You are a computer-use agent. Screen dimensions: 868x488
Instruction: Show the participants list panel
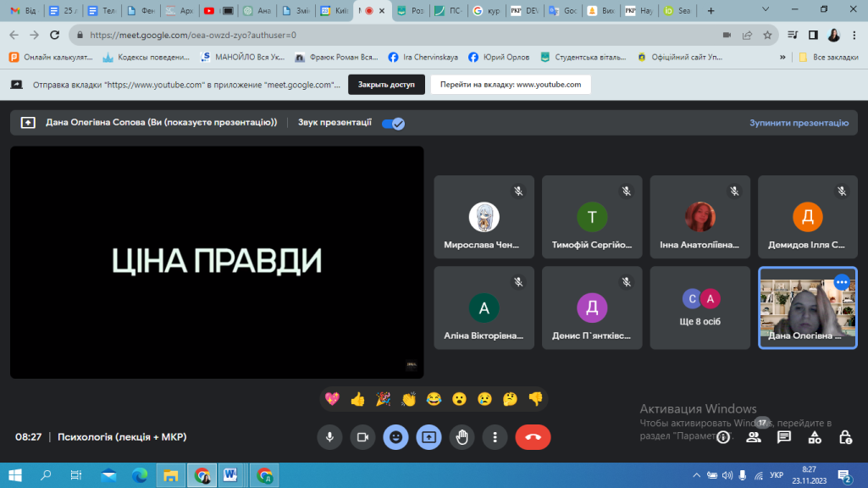click(x=753, y=437)
